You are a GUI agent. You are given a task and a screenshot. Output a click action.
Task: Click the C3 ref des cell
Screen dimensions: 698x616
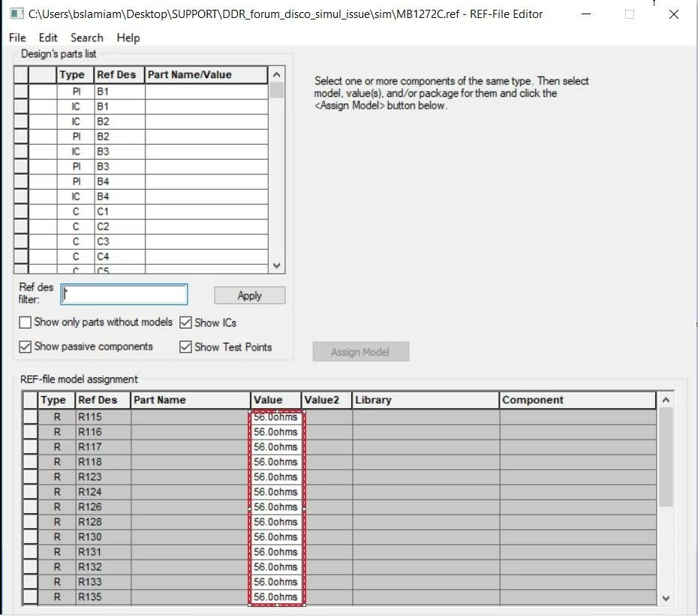pyautogui.click(x=120, y=242)
